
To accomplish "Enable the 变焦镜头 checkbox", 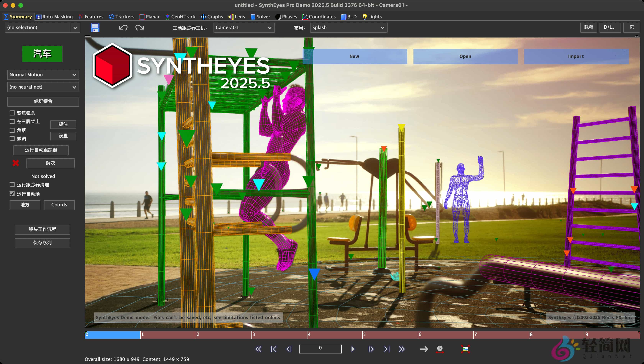I will (x=12, y=113).
